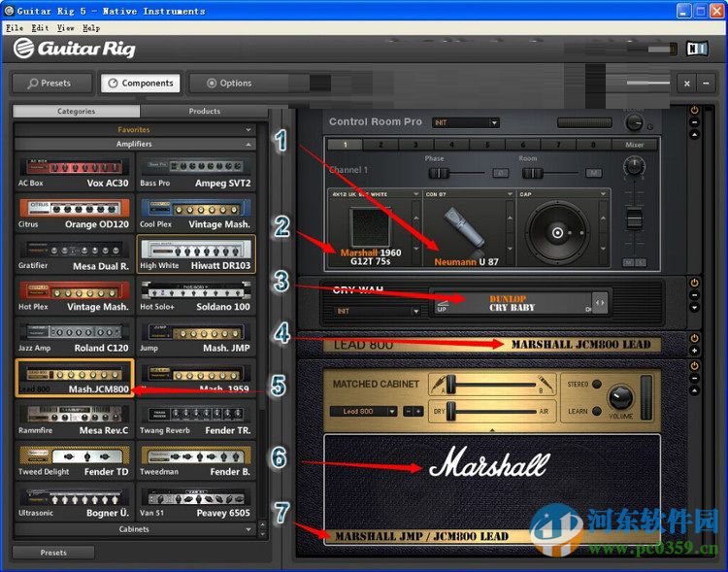This screenshot has height=572, width=728.
Task: Click the CAP speaker position image
Action: coord(557,232)
